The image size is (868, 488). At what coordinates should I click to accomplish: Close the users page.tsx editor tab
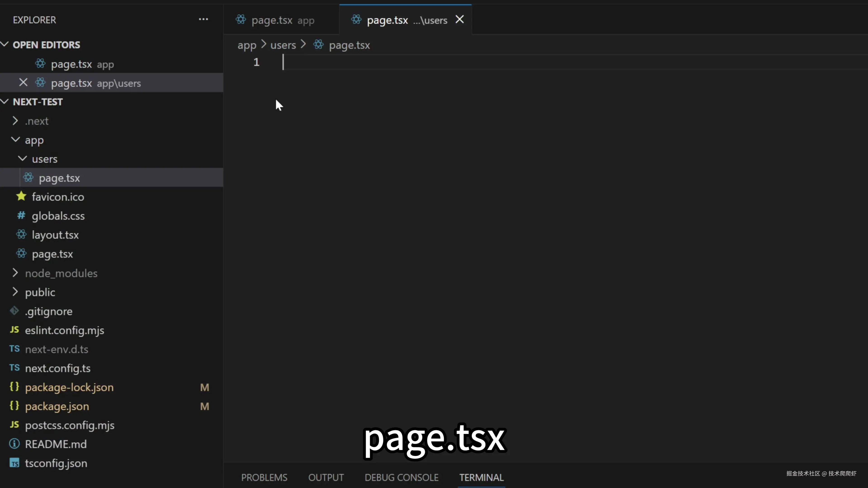(460, 19)
